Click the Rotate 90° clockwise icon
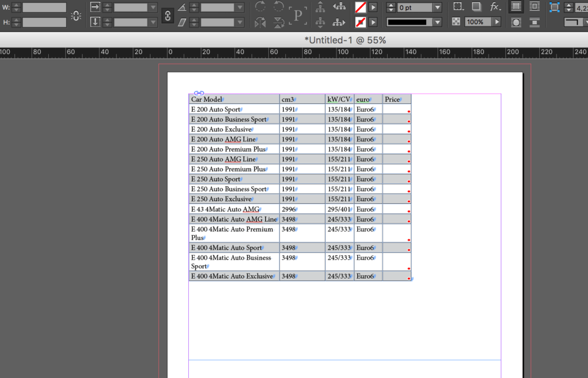588x378 pixels. click(260, 6)
